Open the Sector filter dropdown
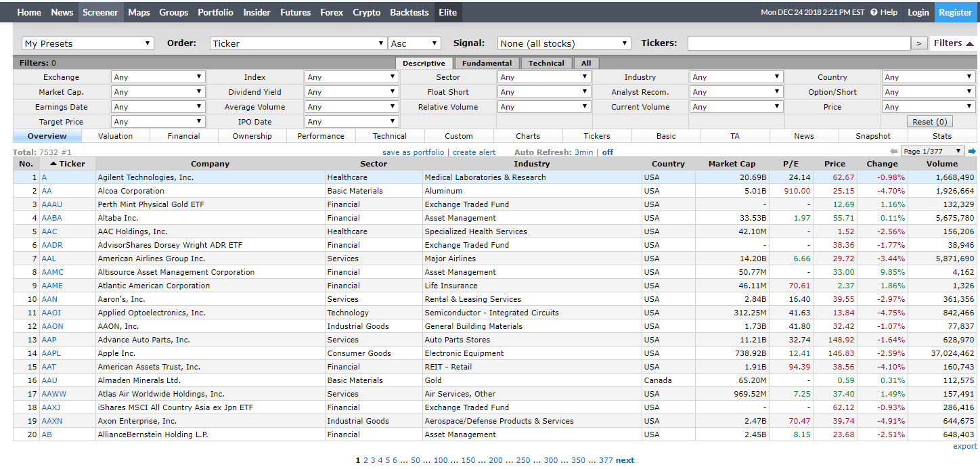Viewport: 980px width, 469px height. (x=545, y=77)
